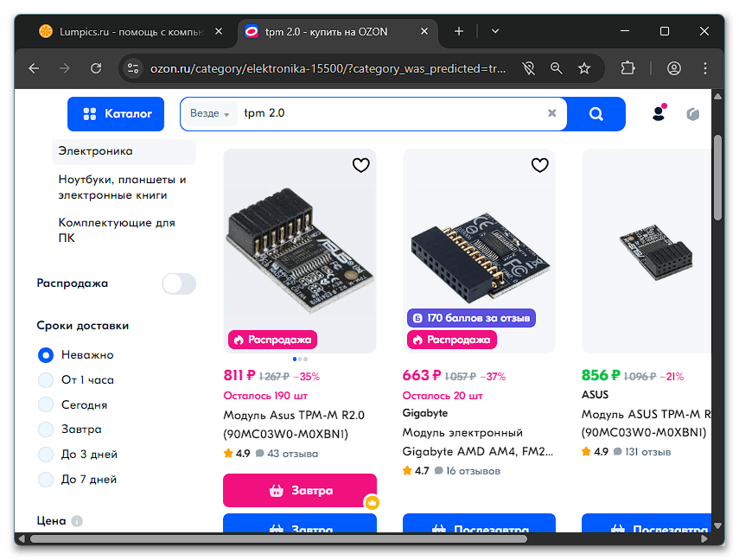This screenshot has width=739, height=560.
Task: Reload the Ozon page
Action: pyautogui.click(x=96, y=69)
